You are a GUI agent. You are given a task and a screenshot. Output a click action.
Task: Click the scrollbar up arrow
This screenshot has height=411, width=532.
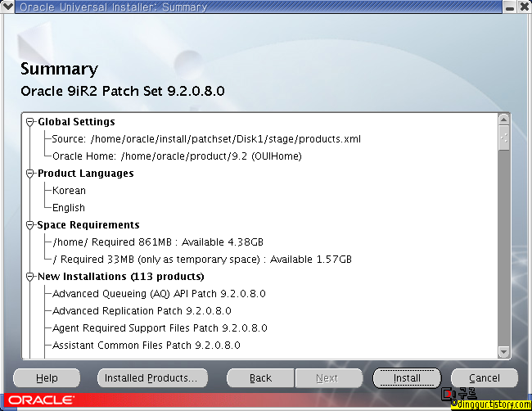click(x=504, y=120)
